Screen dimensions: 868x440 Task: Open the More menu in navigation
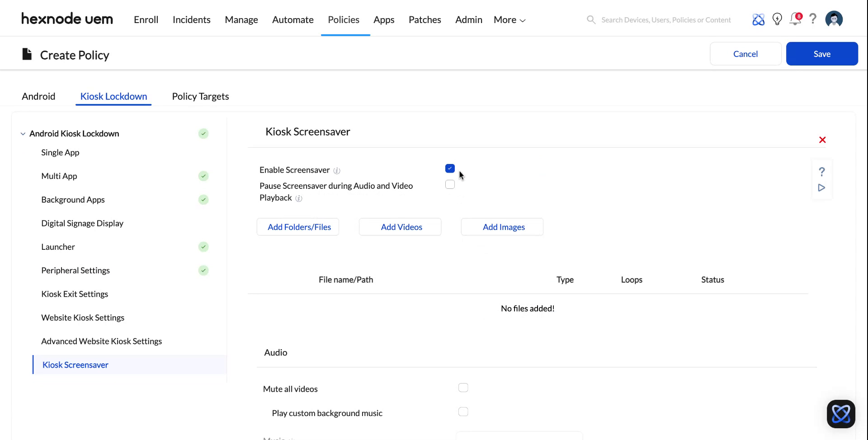509,19
